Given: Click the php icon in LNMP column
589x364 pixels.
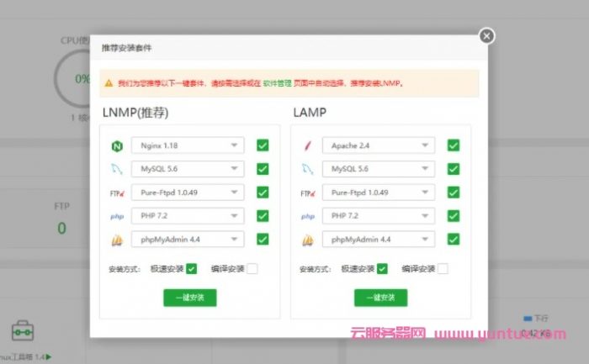Looking at the screenshot, I should click(116, 216).
